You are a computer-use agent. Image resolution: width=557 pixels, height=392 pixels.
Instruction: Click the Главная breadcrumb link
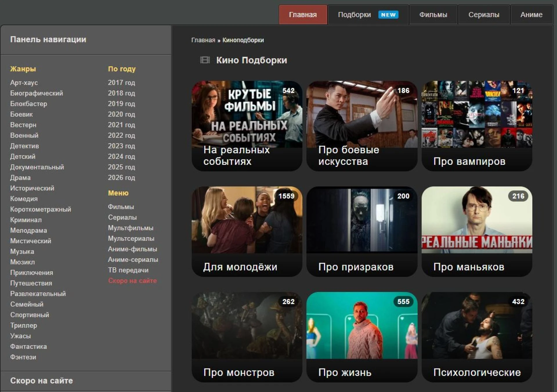coord(203,40)
